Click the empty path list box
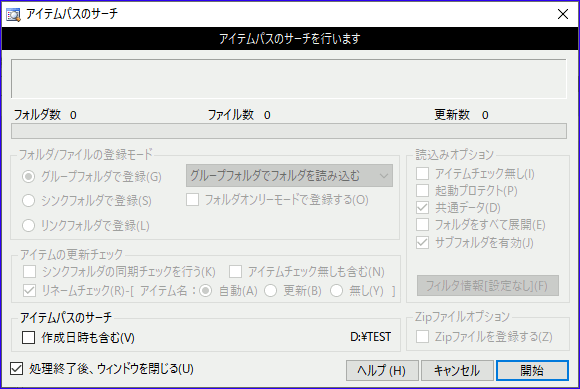Viewport: 580px width, 389px height. pos(289,78)
